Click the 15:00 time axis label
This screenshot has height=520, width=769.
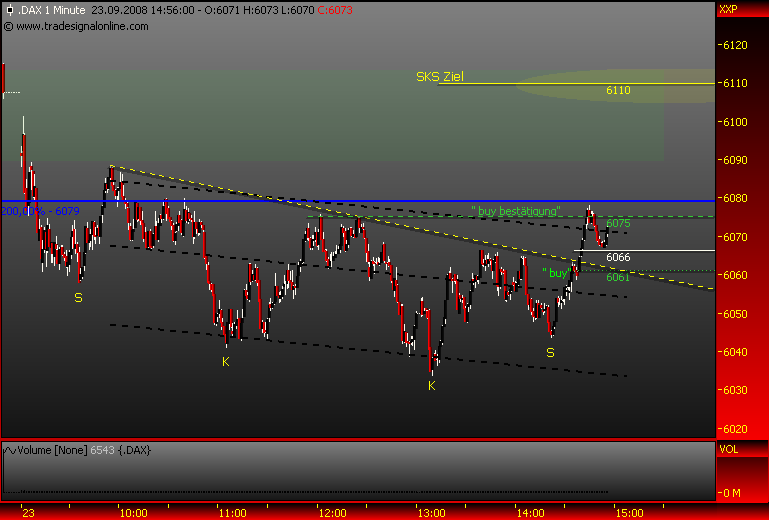pyautogui.click(x=630, y=513)
